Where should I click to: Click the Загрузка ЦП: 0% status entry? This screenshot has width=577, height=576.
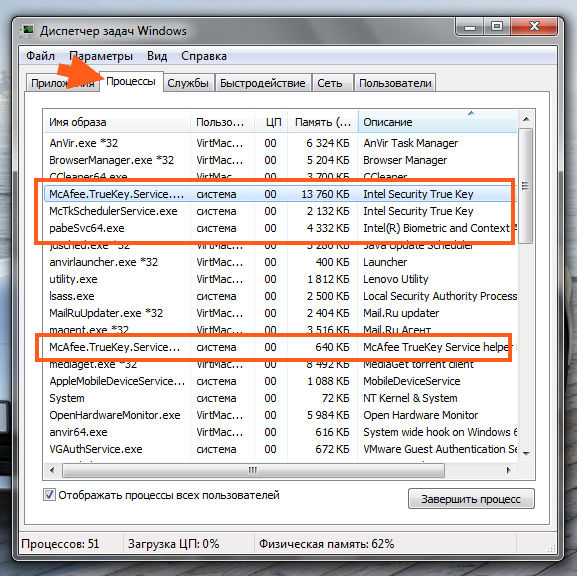173,544
